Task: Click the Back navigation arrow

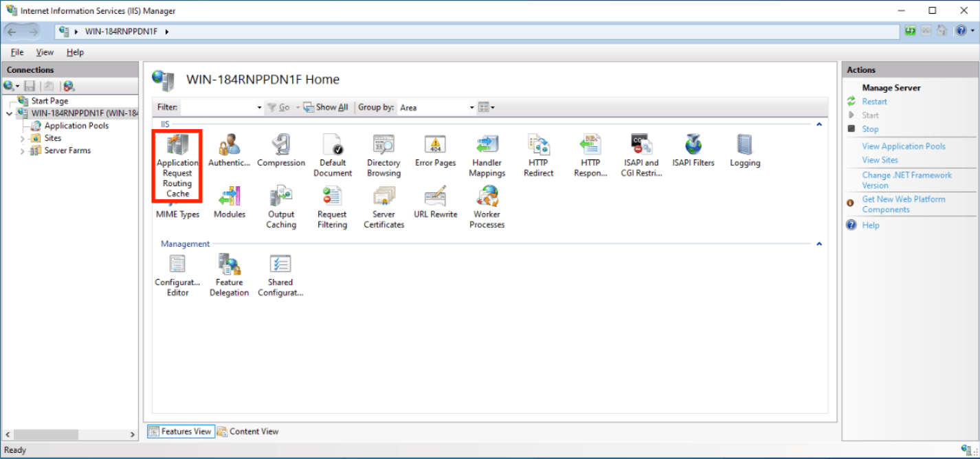Action: point(12,32)
